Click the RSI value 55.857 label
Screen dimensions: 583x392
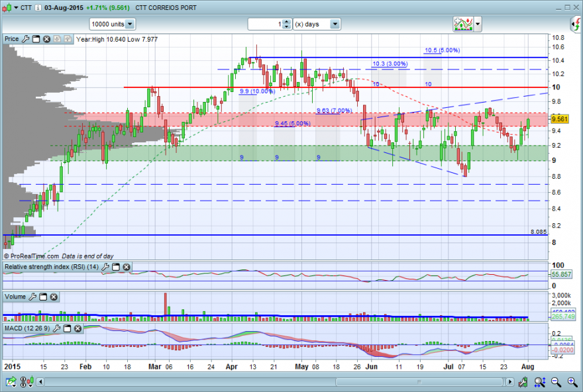click(561, 274)
